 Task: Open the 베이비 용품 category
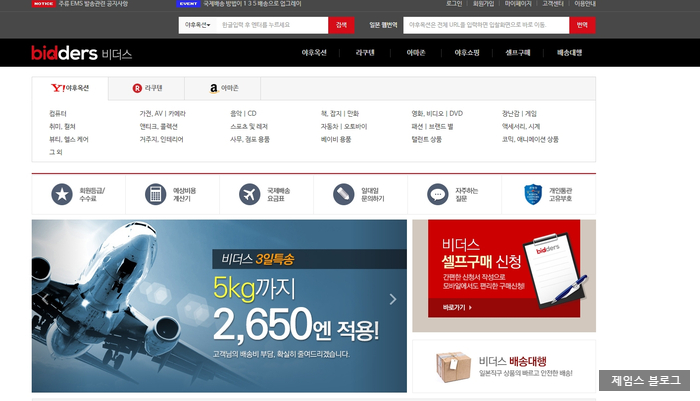point(336,140)
